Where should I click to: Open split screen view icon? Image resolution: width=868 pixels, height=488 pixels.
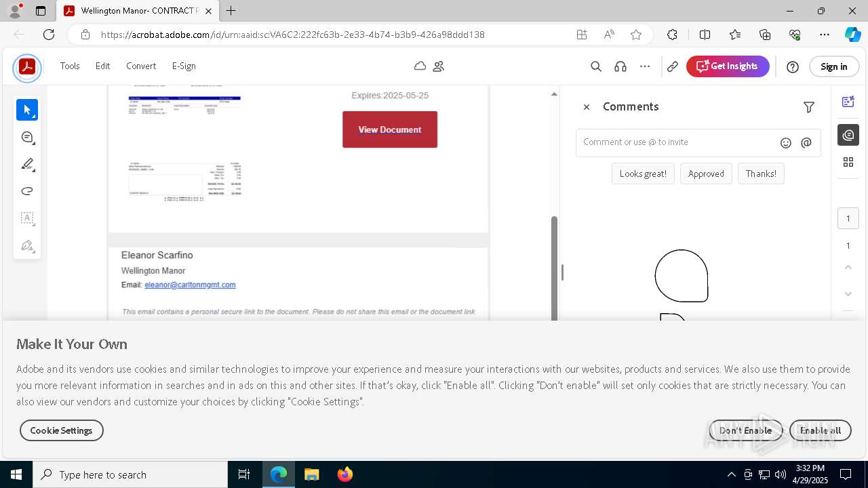[705, 35]
